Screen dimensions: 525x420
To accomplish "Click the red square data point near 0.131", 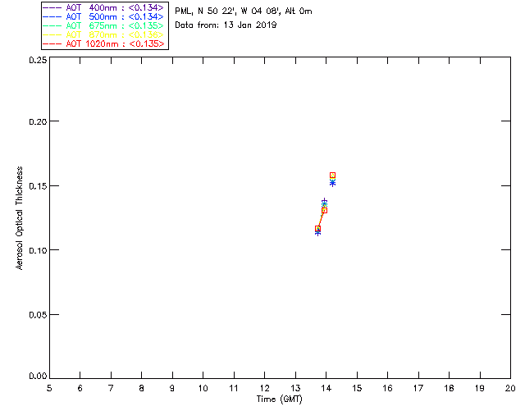I will pyautogui.click(x=324, y=210).
